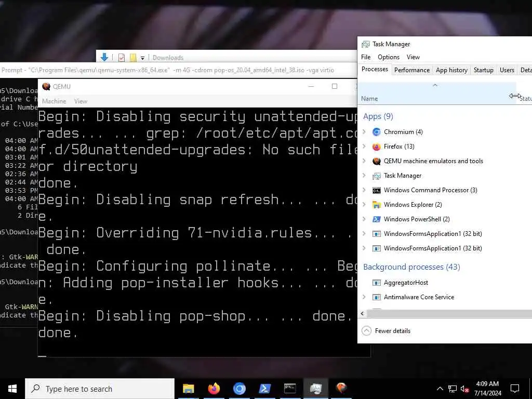Expand the Windows PowerShell (2) group

coord(364,219)
